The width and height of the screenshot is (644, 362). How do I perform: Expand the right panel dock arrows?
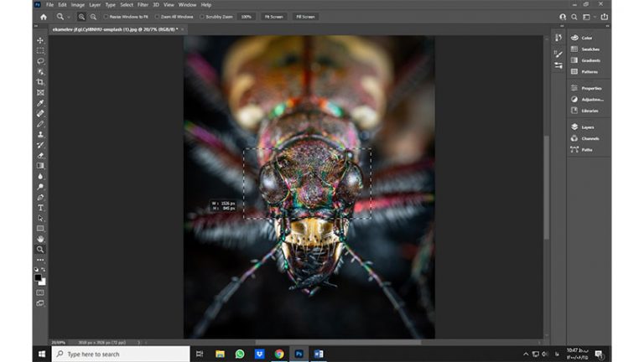click(608, 26)
